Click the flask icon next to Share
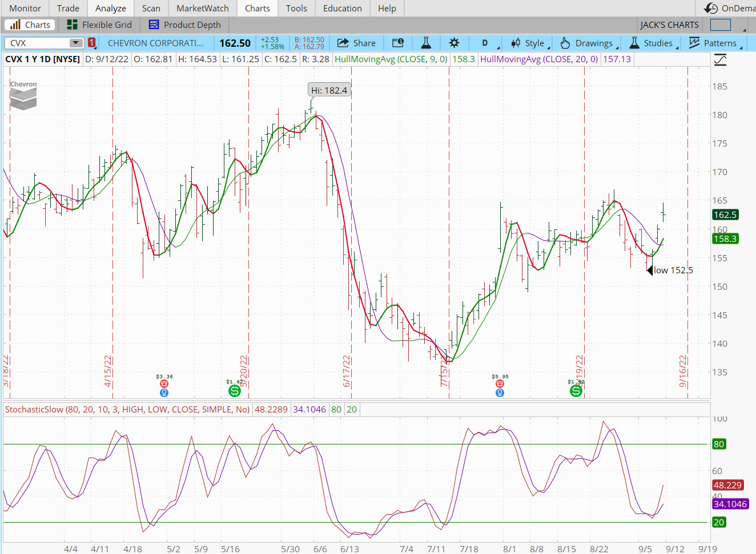 click(x=426, y=43)
